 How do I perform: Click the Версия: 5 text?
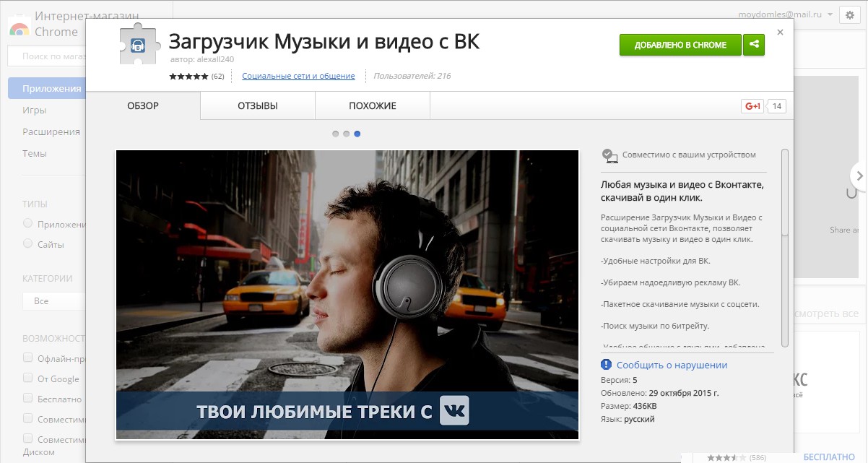coord(619,380)
